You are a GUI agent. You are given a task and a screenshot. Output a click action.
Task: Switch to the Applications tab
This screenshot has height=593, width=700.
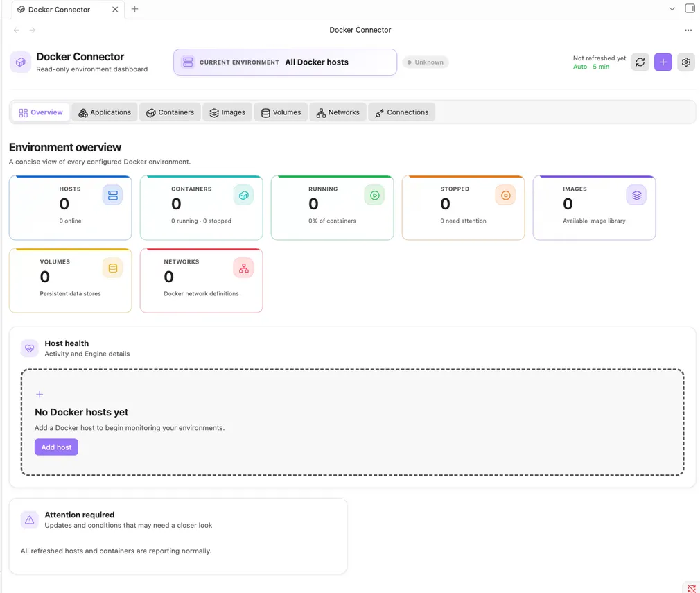point(105,112)
